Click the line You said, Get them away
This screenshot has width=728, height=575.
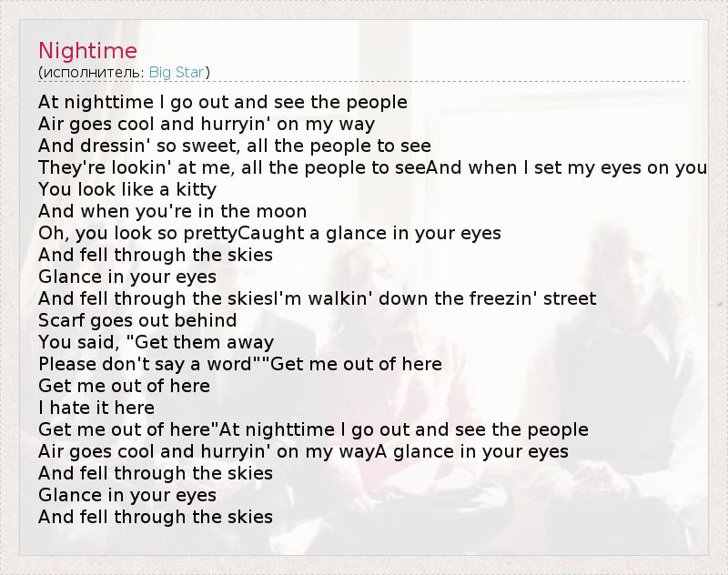pos(156,342)
